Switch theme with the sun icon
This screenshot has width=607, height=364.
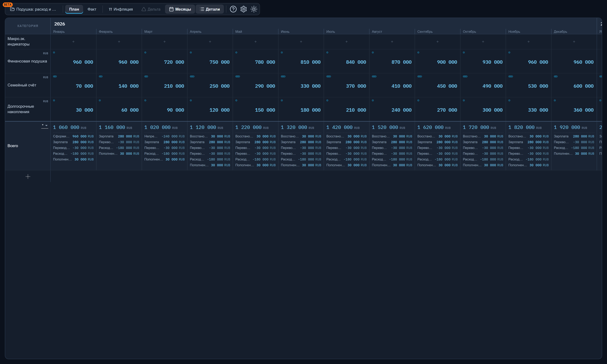click(254, 9)
